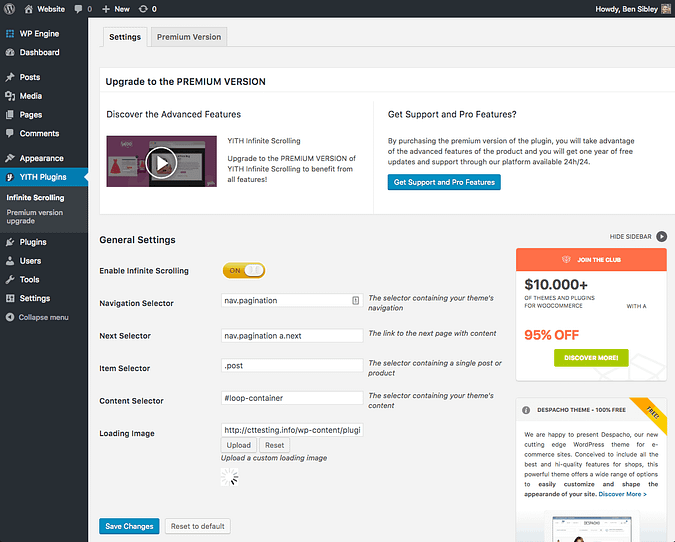Screen dimensions: 675x542
Task: Follow the Discover More > link
Action: coord(622,494)
